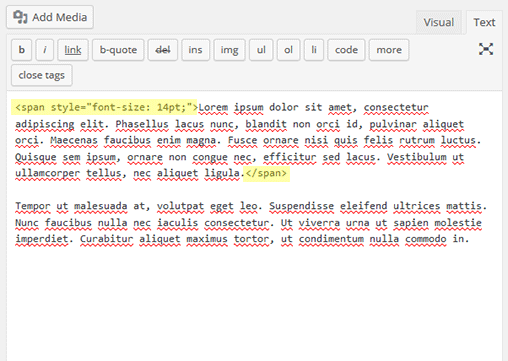Screen dimensions: 508x361
Task: Insert image with img button
Action: [229, 50]
